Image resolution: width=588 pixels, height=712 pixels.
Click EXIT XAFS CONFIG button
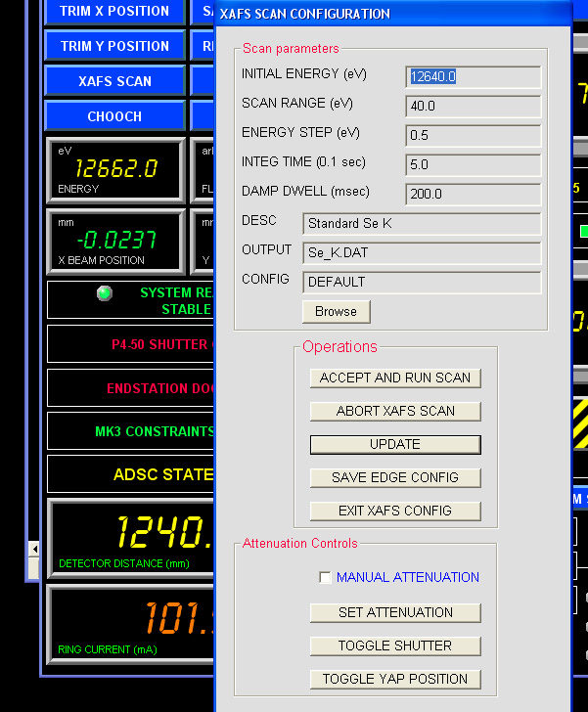(x=395, y=511)
